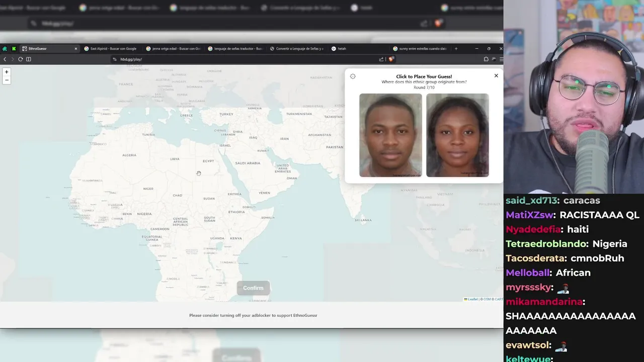
Task: Close the Click to Place Your Guess panel
Action: (496, 75)
